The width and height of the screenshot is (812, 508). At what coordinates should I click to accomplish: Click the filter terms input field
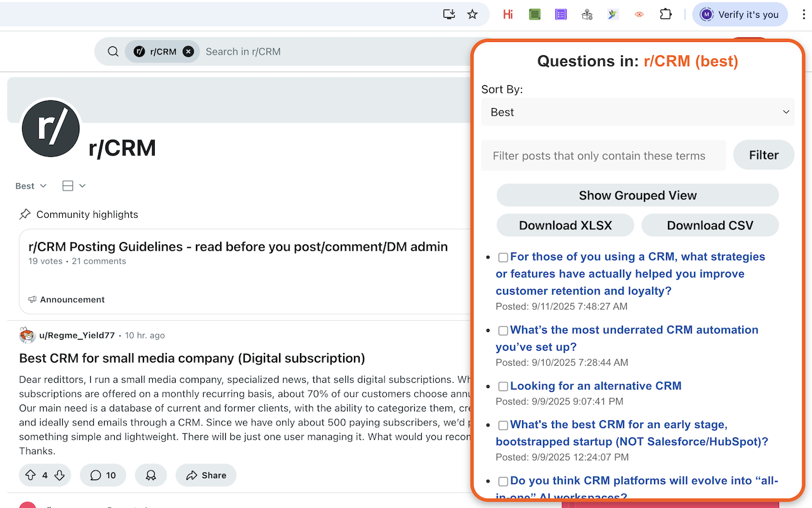(x=603, y=156)
